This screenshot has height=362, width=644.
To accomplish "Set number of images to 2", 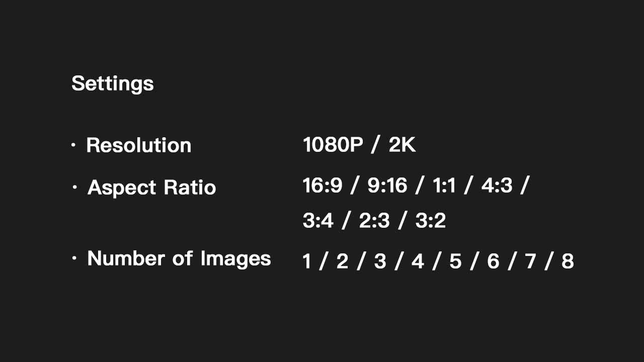I will point(342,261).
